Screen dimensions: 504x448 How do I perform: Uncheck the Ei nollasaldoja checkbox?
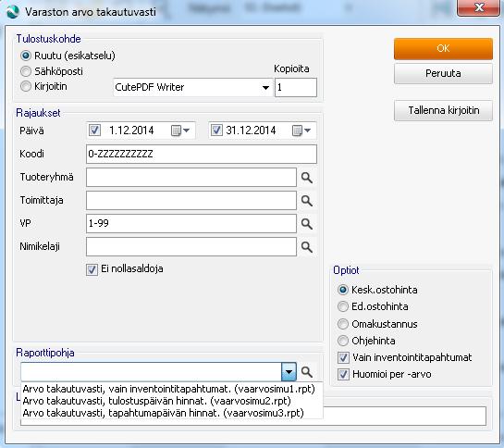(x=92, y=269)
